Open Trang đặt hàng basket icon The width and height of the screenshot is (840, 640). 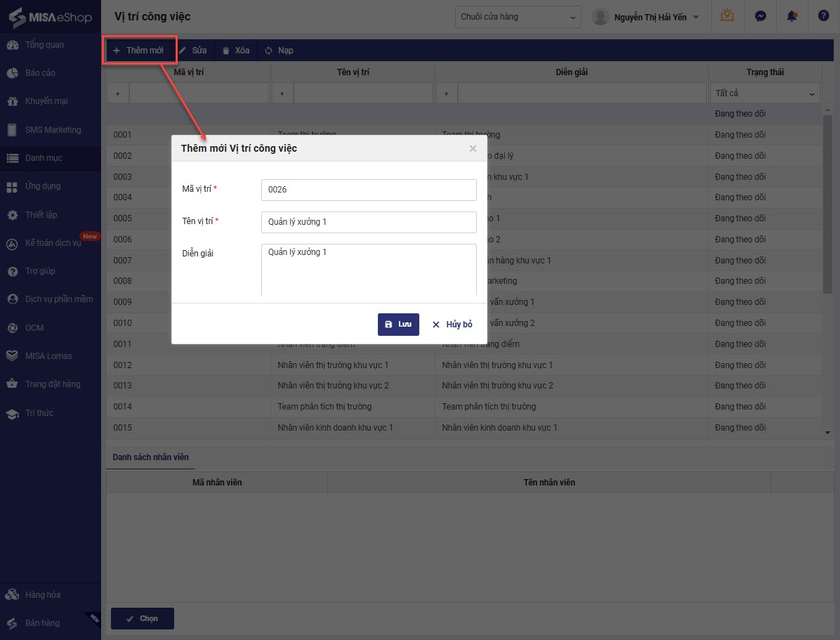pos(13,384)
